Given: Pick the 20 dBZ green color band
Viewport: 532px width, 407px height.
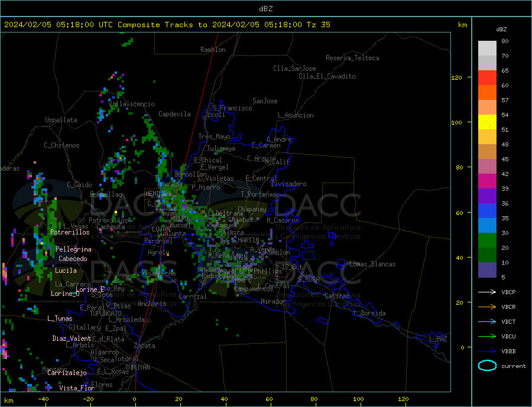Looking at the screenshot, I should click(x=487, y=240).
